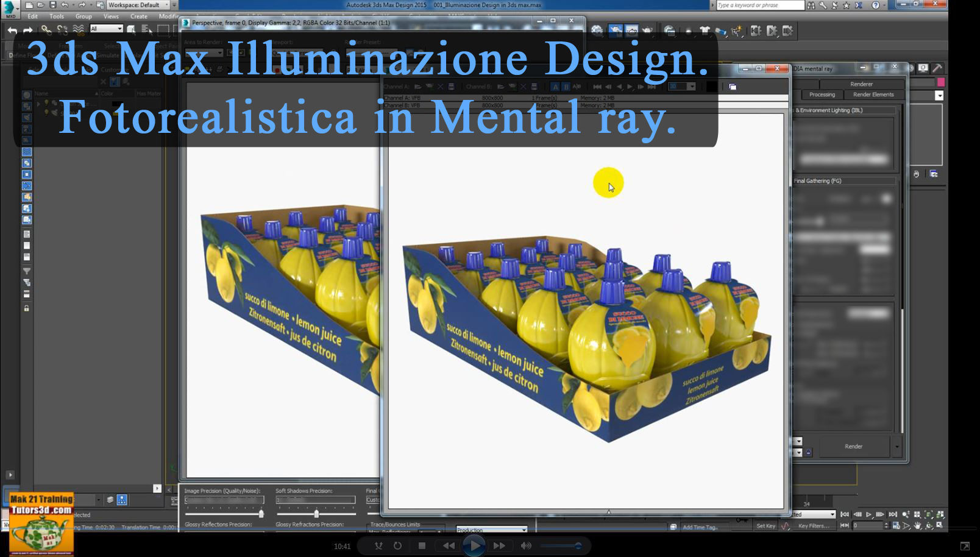Open the Production render mode dropdown

[x=491, y=530]
